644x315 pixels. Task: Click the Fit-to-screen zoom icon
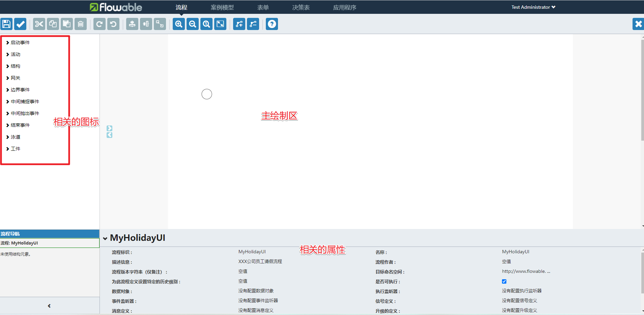[220, 24]
